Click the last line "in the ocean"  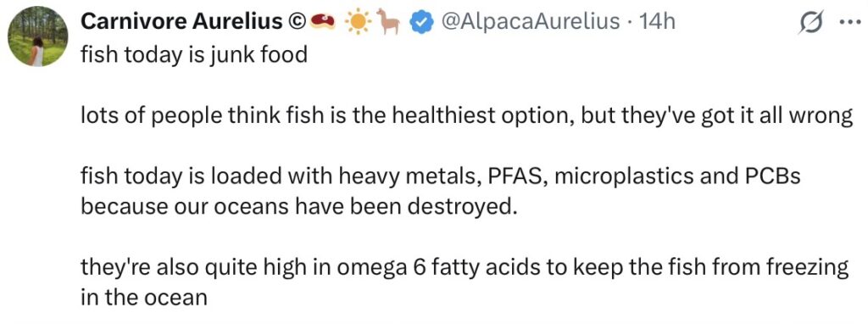[x=144, y=298]
